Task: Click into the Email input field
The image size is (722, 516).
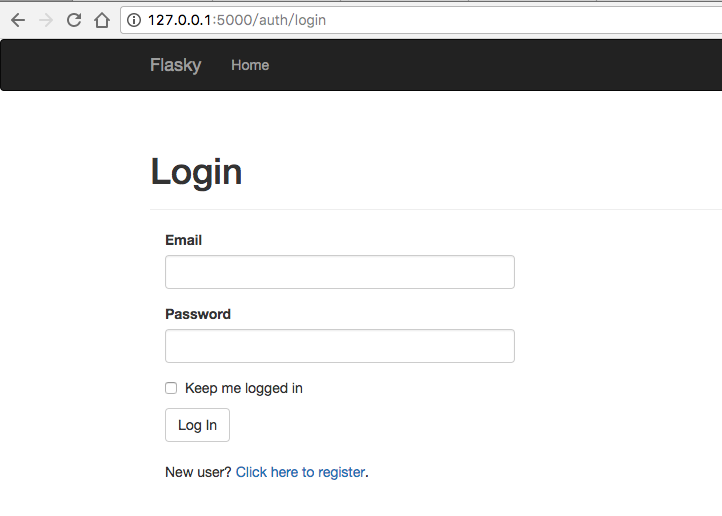Action: pos(339,272)
